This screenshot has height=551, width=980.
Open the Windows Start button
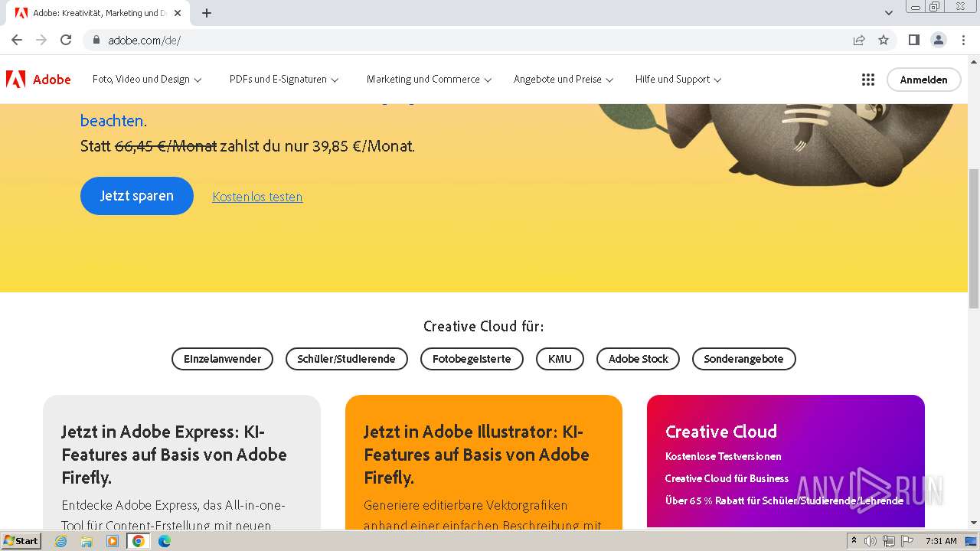21,541
